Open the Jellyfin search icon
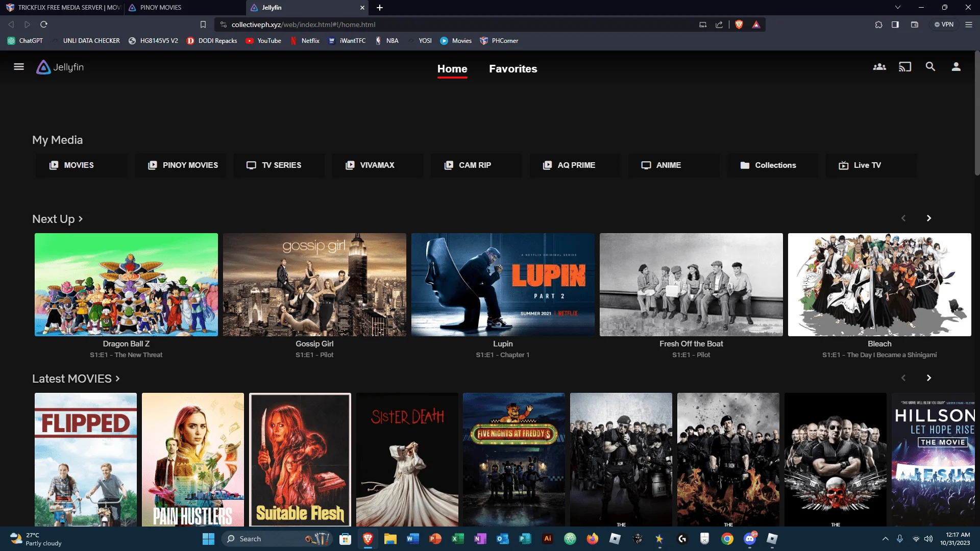980x551 pixels. pos(930,67)
